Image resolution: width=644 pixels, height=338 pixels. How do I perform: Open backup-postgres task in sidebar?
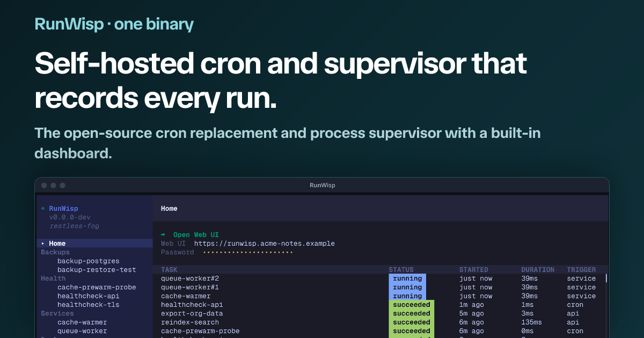pos(89,261)
